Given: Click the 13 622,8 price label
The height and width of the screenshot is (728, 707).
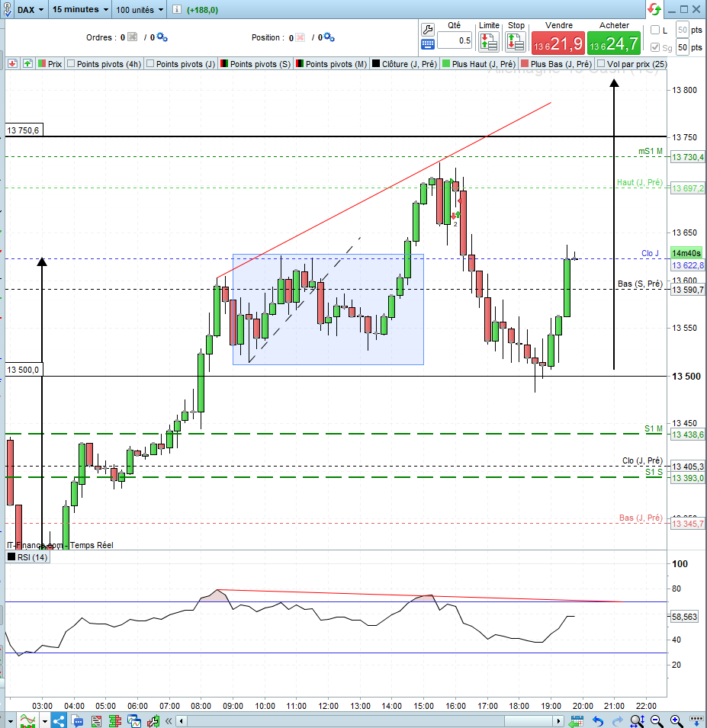Looking at the screenshot, I should [687, 265].
